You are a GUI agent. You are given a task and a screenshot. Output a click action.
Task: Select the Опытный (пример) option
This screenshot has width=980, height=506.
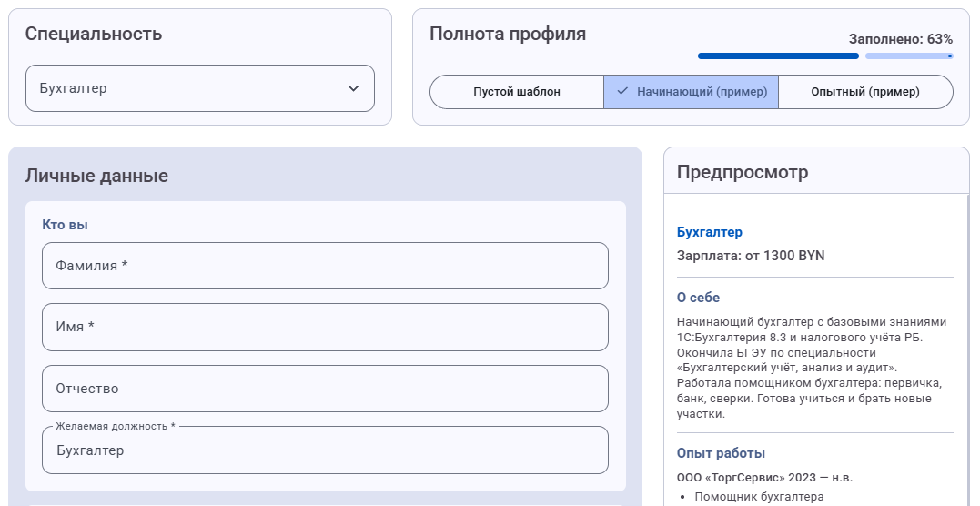coord(865,92)
